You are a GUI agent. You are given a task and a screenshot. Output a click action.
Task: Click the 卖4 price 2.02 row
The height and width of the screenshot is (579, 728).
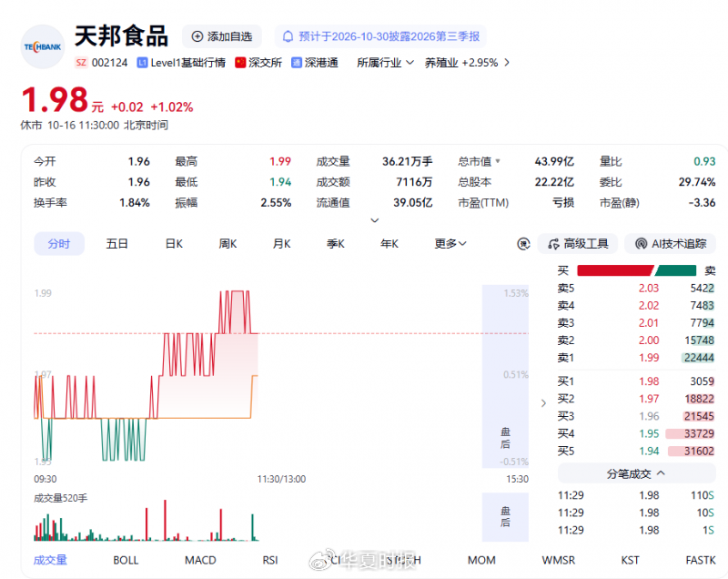pyautogui.click(x=635, y=306)
